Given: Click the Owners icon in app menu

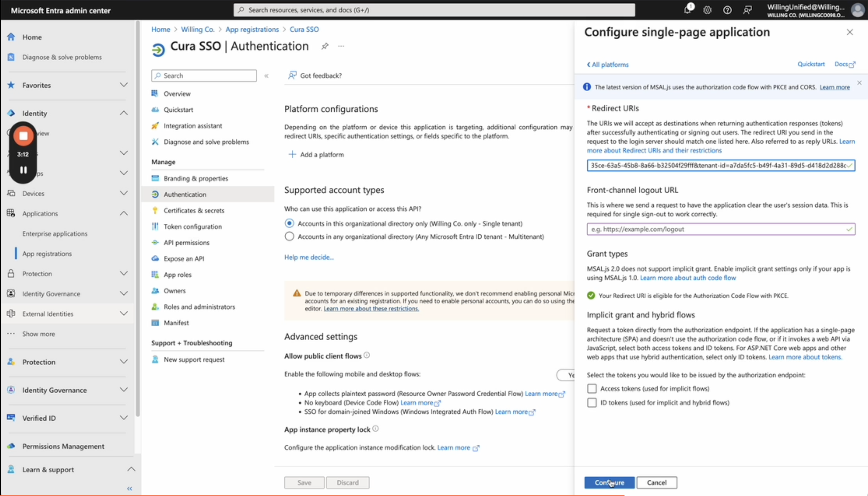Looking at the screenshot, I should point(155,291).
